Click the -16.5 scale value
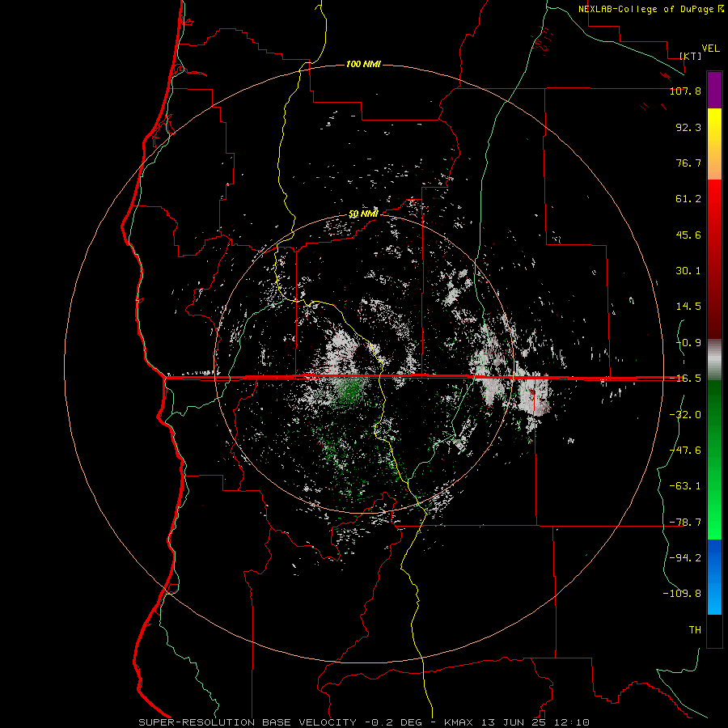 point(685,379)
